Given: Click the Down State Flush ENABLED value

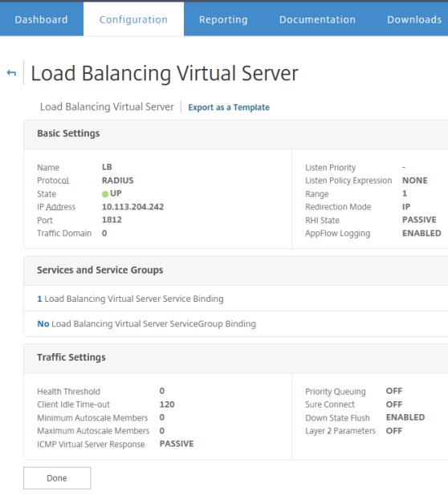Looking at the screenshot, I should click(405, 417).
